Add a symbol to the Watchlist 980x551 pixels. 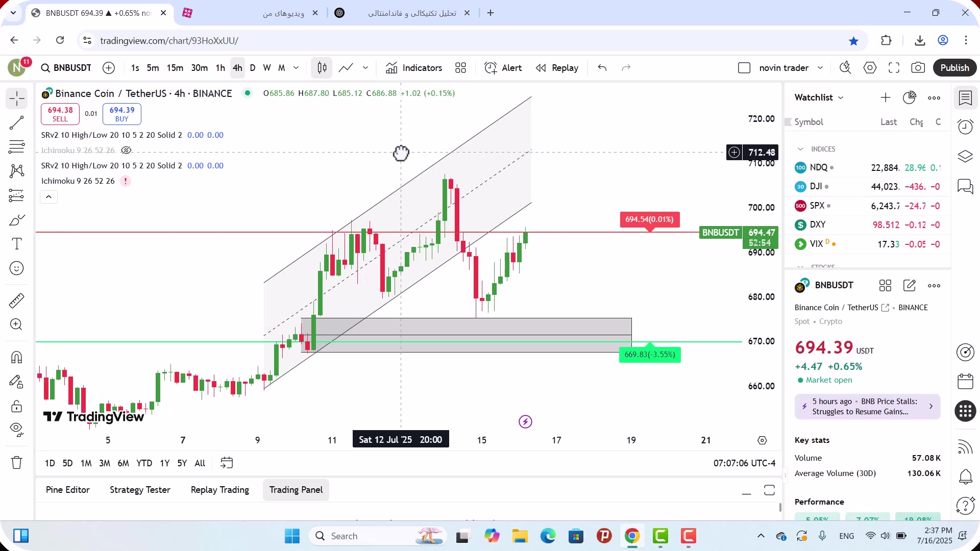[x=886, y=97]
